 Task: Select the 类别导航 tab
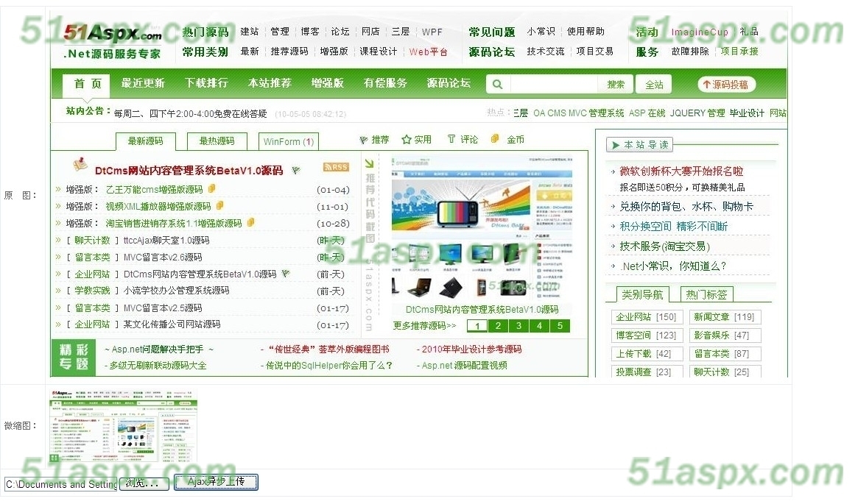pyautogui.click(x=642, y=294)
